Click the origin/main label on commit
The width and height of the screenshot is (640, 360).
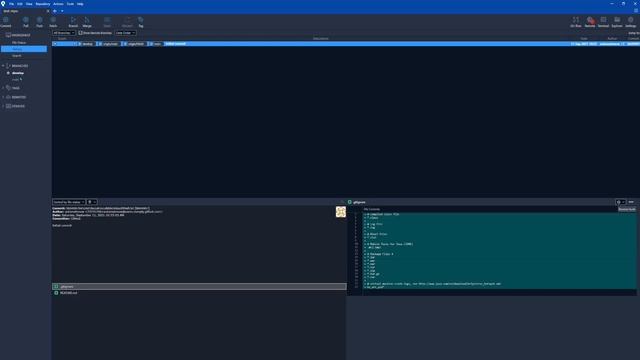[x=108, y=44]
